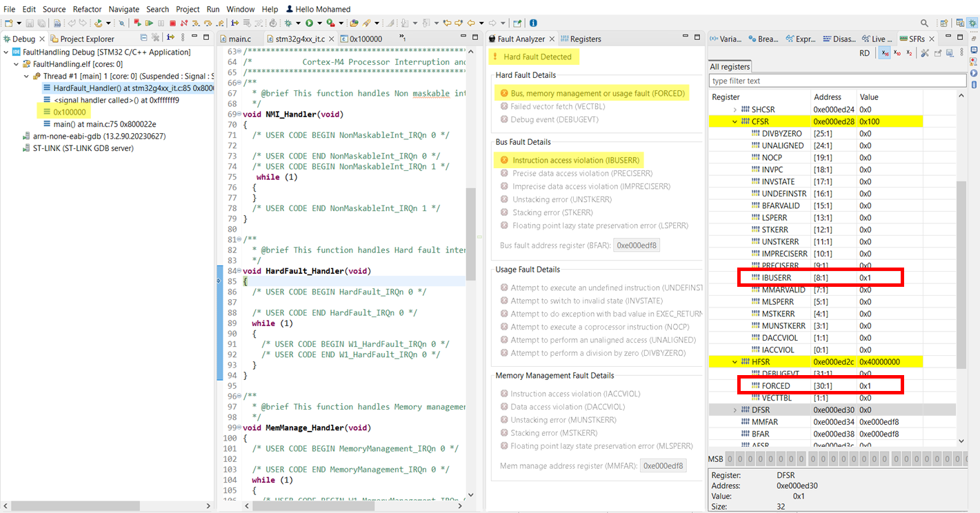Image resolution: width=980 pixels, height=513 pixels.
Task: Click the Resume debug icon
Action: (149, 22)
